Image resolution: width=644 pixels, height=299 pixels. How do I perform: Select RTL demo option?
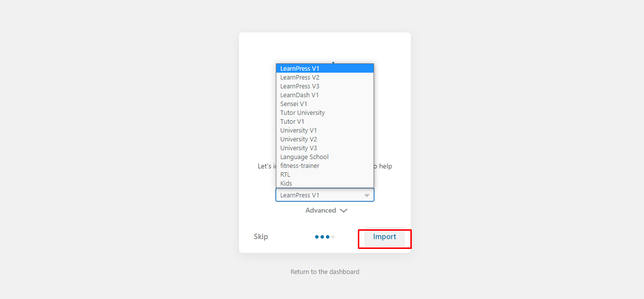324,175
